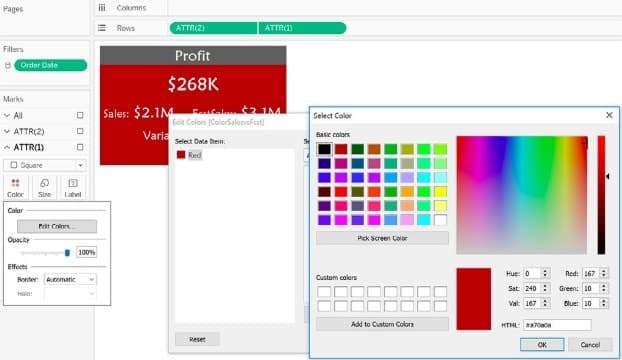Expand the ATTR(2) marks section

7,131
